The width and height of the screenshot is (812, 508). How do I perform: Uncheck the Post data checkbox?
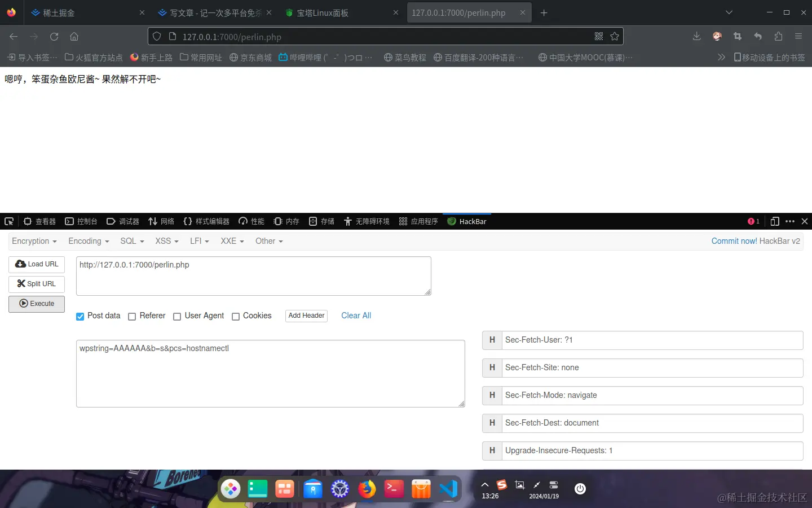(x=80, y=316)
